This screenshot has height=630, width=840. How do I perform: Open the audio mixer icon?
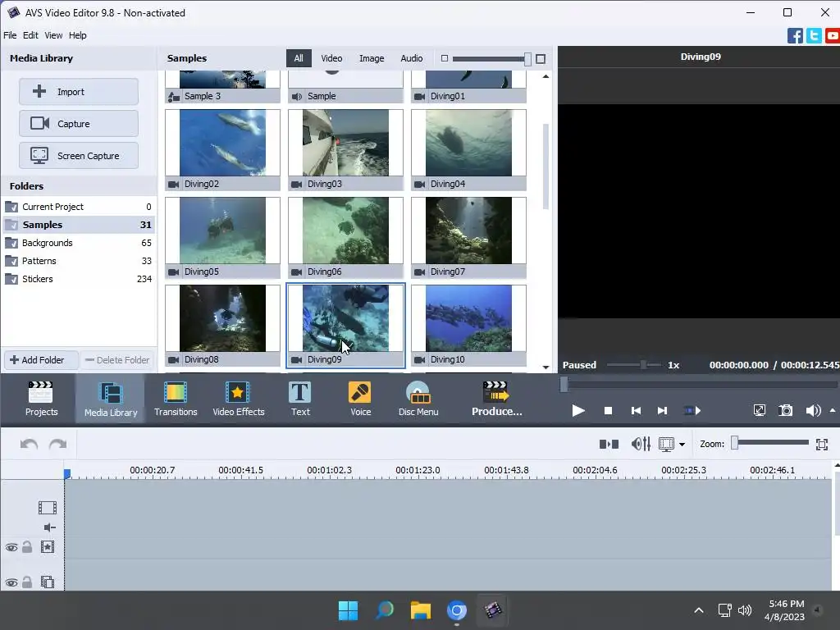(641, 444)
